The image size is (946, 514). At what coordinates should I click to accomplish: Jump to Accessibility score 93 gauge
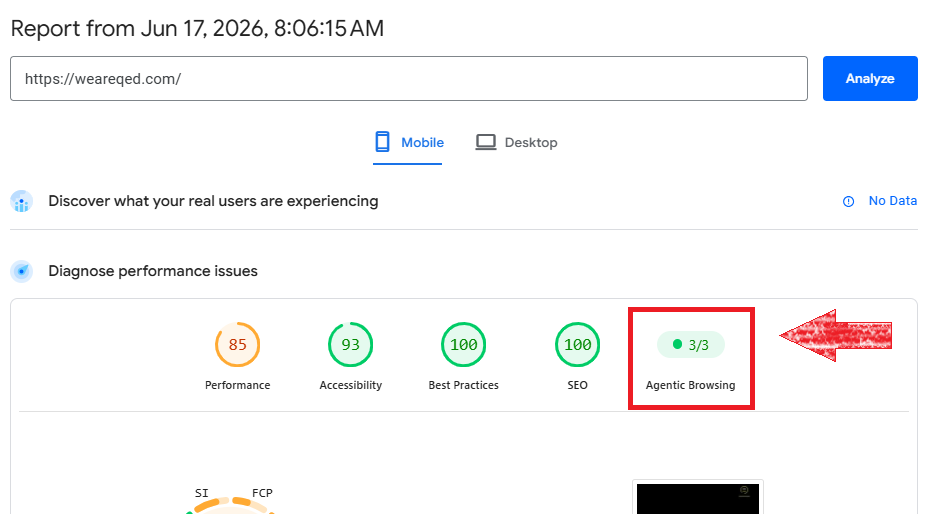click(351, 344)
